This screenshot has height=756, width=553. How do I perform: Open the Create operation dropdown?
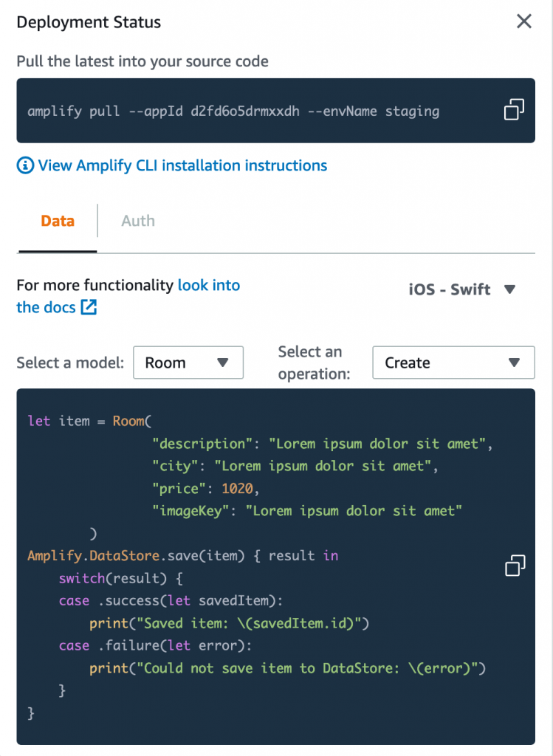pyautogui.click(x=453, y=362)
